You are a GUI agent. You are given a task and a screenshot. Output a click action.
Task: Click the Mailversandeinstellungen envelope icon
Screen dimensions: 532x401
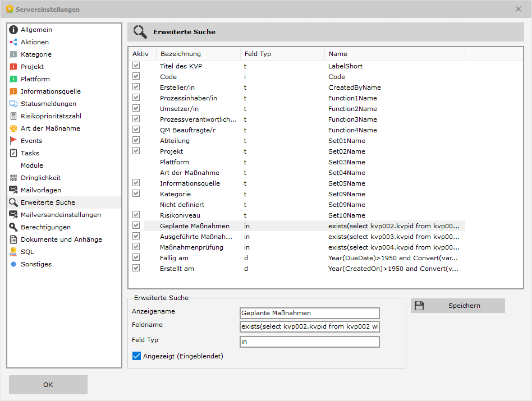pyautogui.click(x=13, y=215)
